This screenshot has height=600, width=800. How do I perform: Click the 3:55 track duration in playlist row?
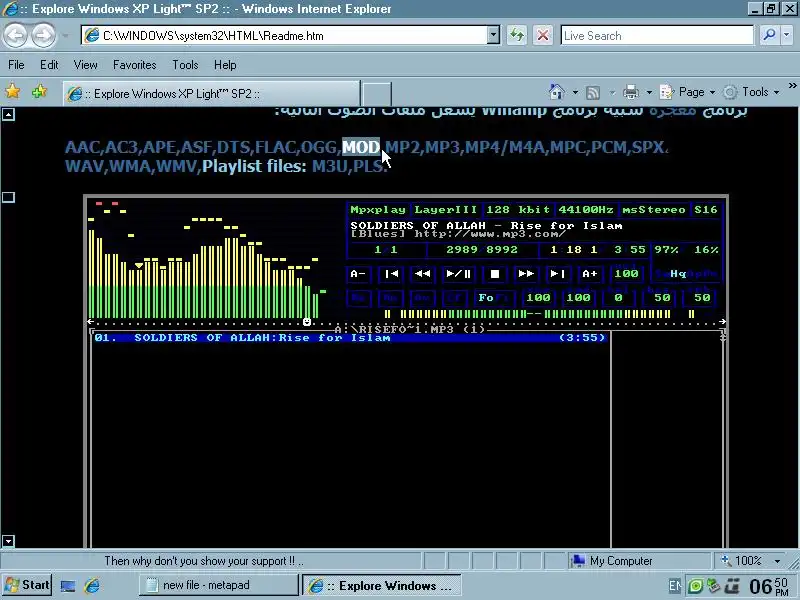[x=582, y=337]
